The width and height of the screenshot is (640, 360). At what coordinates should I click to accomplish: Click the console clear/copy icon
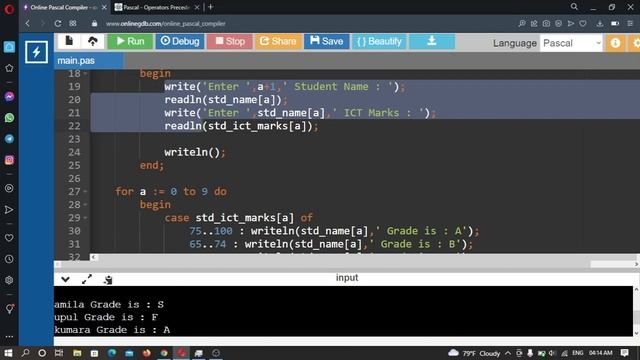(x=108, y=280)
